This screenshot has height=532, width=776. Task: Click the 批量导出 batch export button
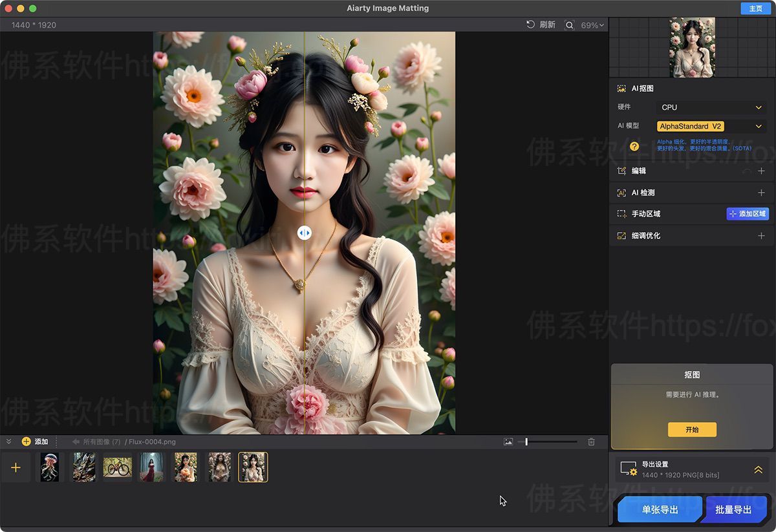click(733, 509)
